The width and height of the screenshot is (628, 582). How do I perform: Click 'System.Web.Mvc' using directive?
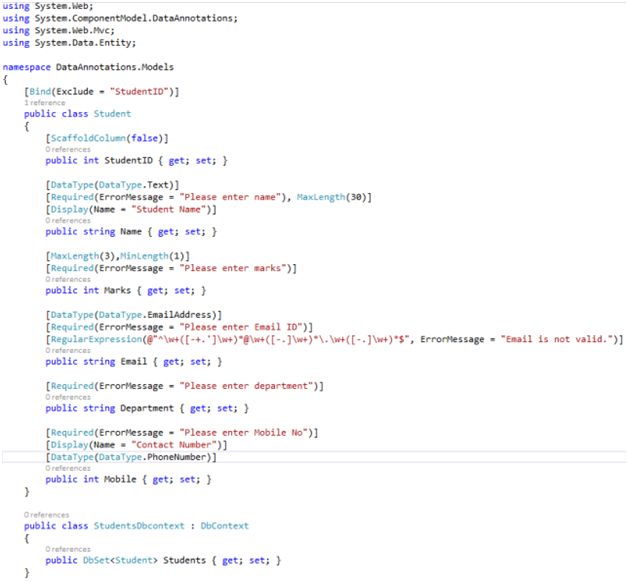point(74,30)
